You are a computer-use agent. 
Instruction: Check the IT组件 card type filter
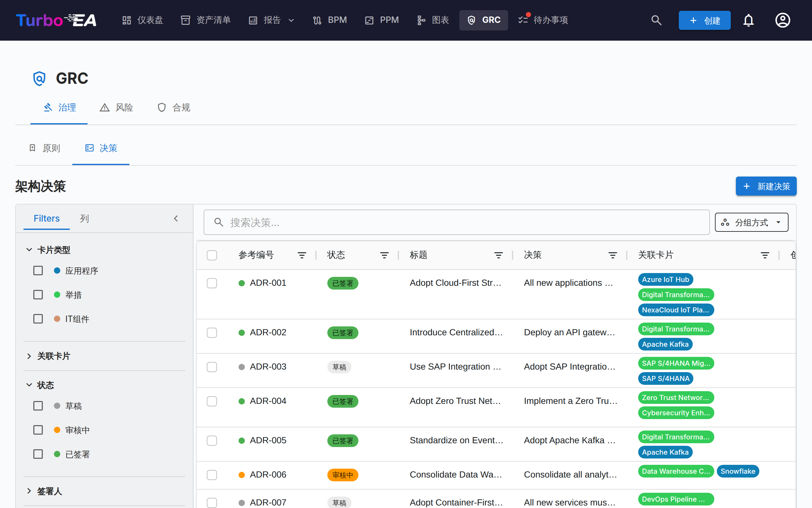(x=38, y=319)
